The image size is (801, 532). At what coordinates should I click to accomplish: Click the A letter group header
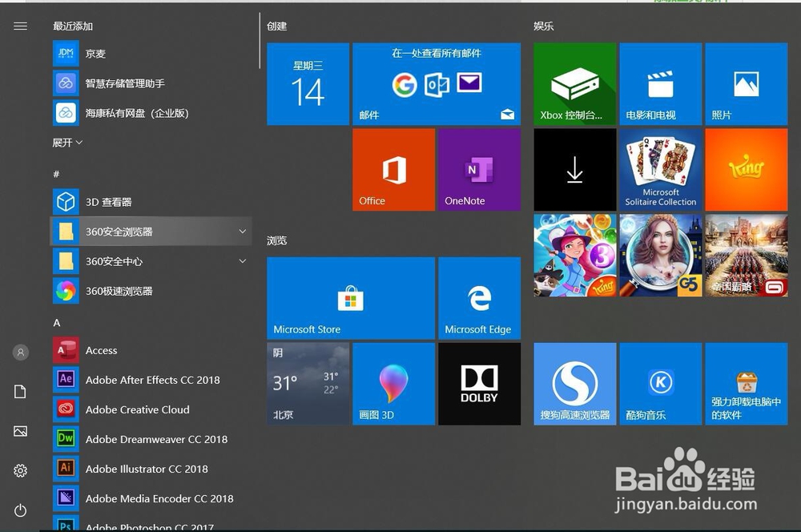click(57, 323)
